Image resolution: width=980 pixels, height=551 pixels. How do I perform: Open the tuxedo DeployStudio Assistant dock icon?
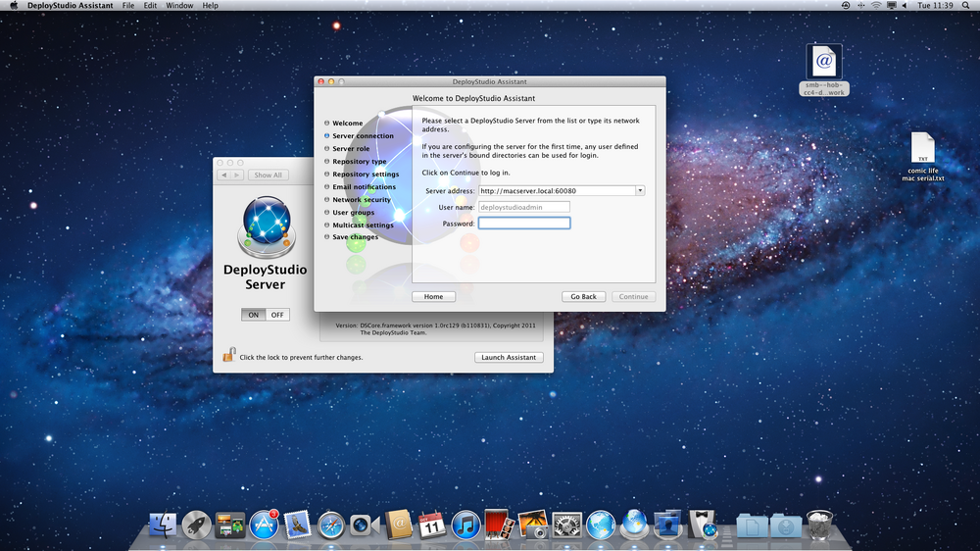(x=702, y=525)
